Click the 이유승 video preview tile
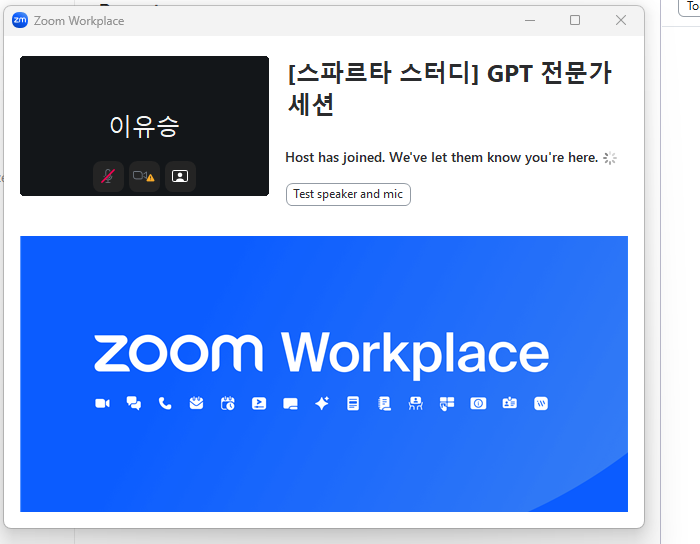This screenshot has height=544, width=700. (144, 126)
